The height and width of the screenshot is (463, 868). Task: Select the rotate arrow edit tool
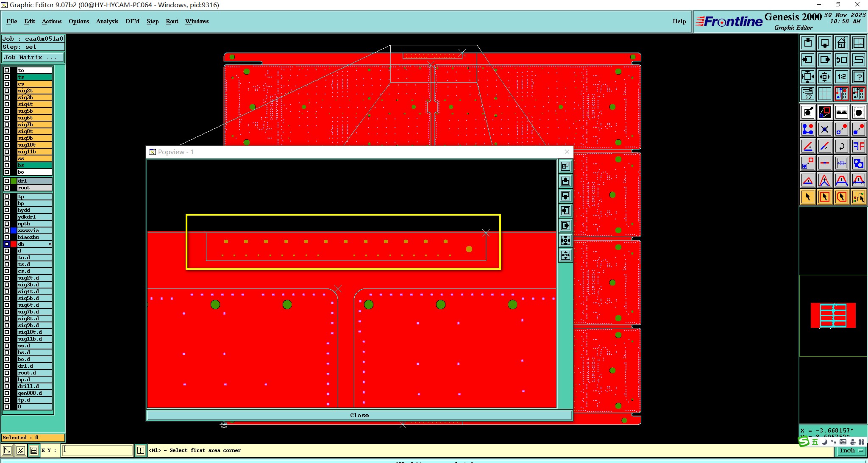point(841,147)
